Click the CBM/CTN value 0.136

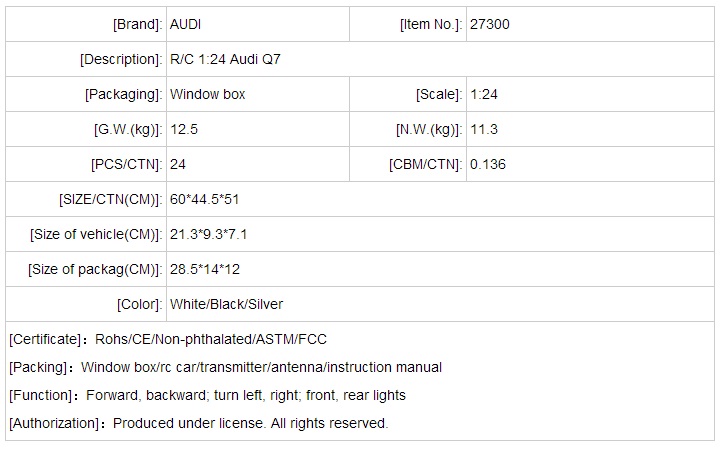click(488, 164)
